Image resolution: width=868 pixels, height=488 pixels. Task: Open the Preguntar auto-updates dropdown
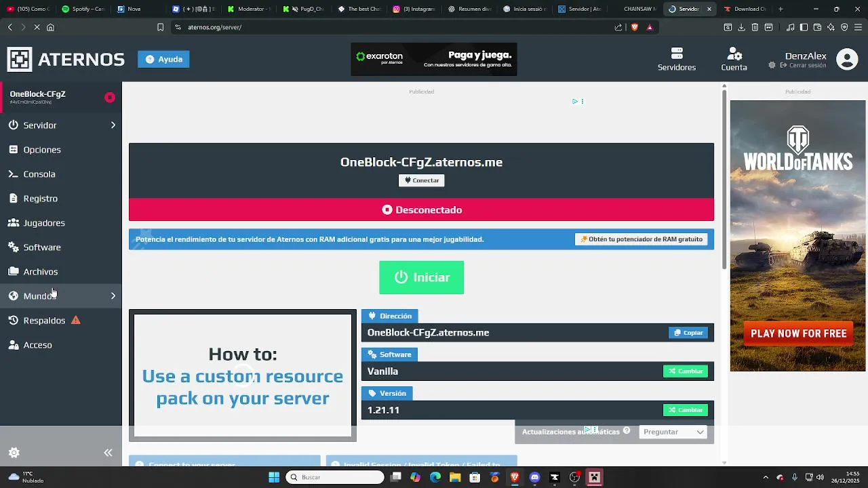pos(673,432)
